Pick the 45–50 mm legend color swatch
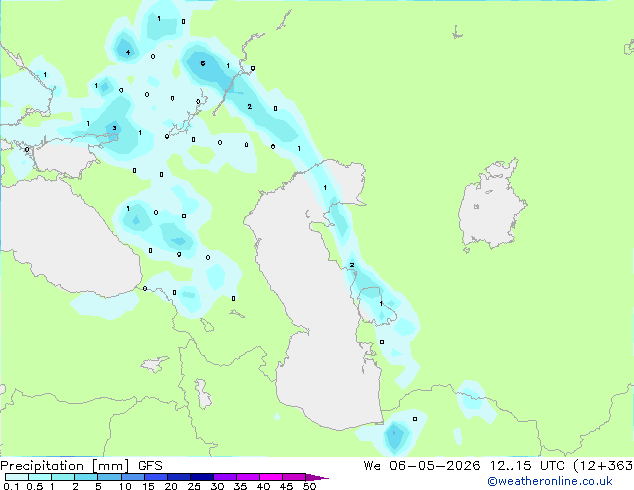This screenshot has width=634, height=490. [x=294, y=477]
